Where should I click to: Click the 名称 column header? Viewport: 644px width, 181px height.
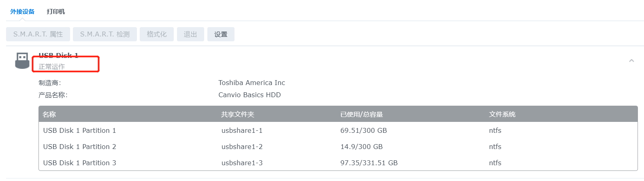click(x=49, y=114)
